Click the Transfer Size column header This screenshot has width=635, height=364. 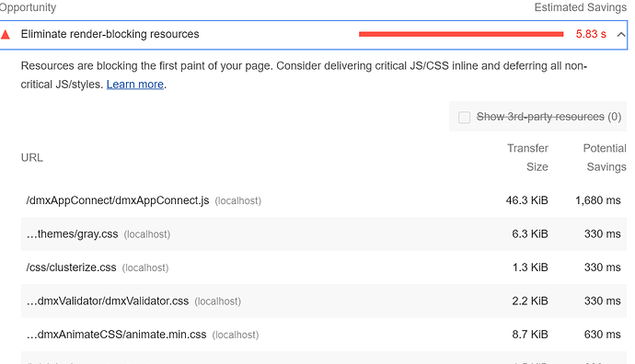point(527,157)
